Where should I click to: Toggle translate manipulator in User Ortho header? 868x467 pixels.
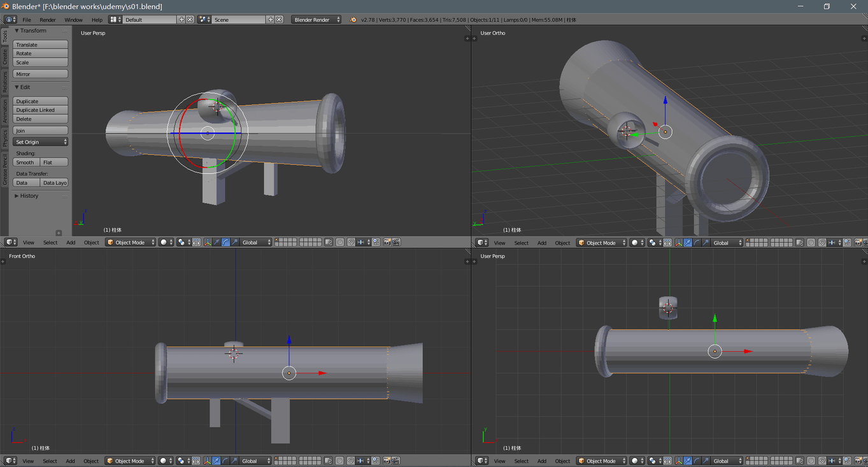[x=688, y=243]
